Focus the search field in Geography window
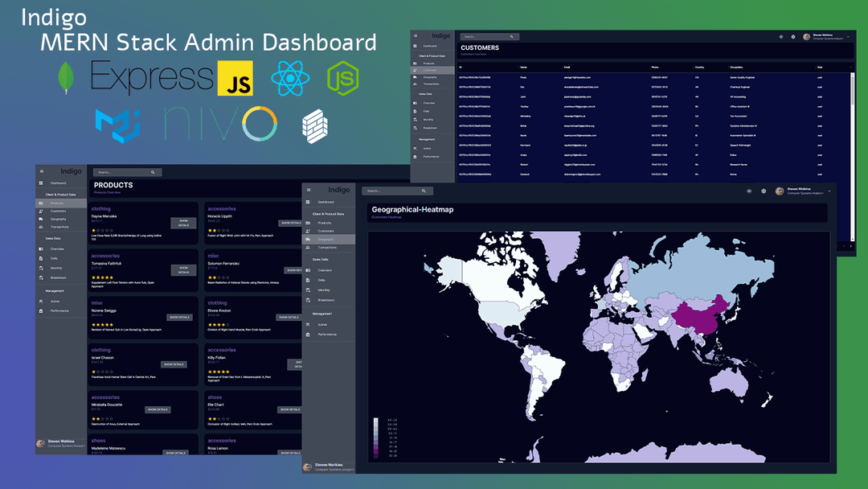The width and height of the screenshot is (868, 489). 398,191
